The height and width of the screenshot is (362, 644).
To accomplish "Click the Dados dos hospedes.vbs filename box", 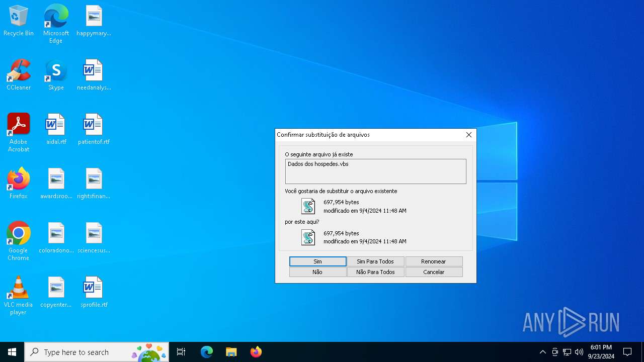I will pyautogui.click(x=376, y=171).
